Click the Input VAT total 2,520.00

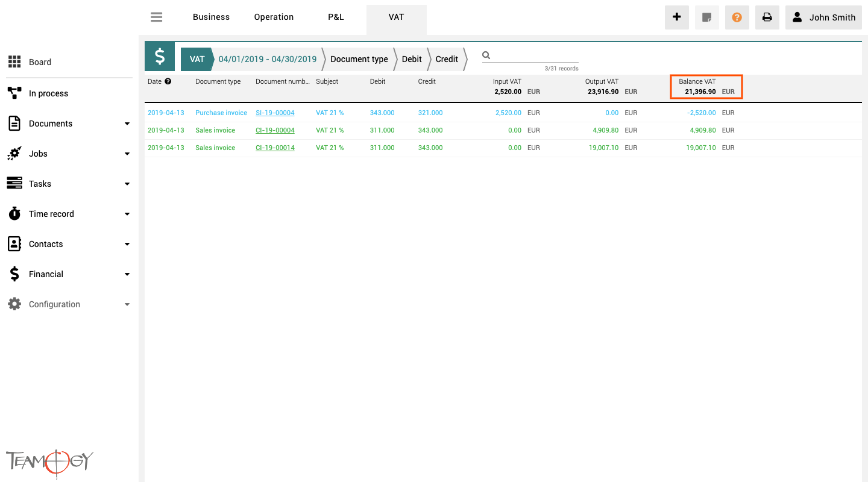(x=508, y=92)
